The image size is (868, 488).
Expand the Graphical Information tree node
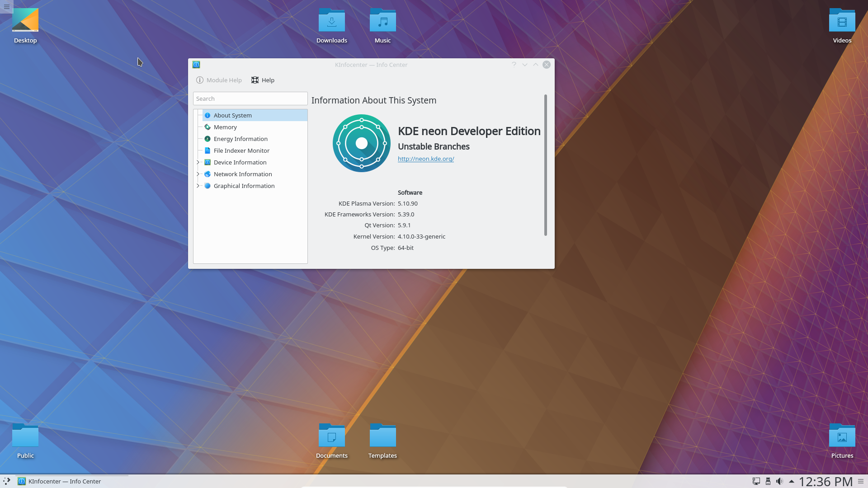198,186
